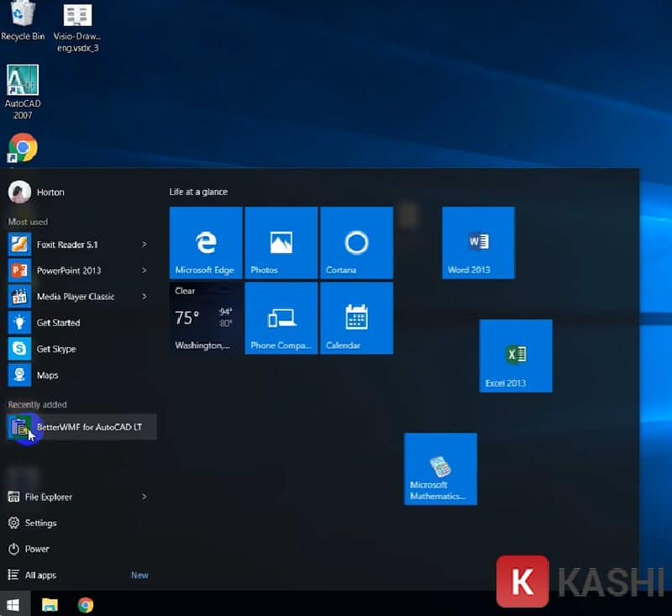Viewport: 672px width, 616px height.
Task: Open Settings from the Start menu
Action: pyautogui.click(x=40, y=523)
